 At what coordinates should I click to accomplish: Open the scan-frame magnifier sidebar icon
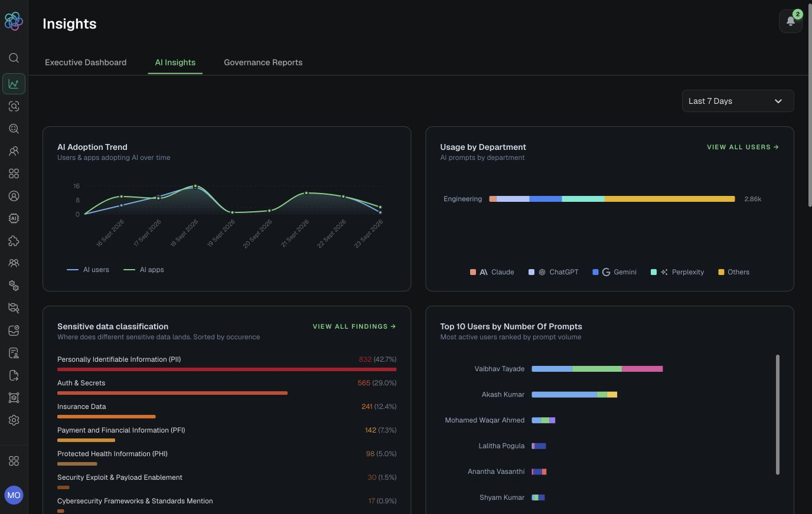tap(14, 106)
